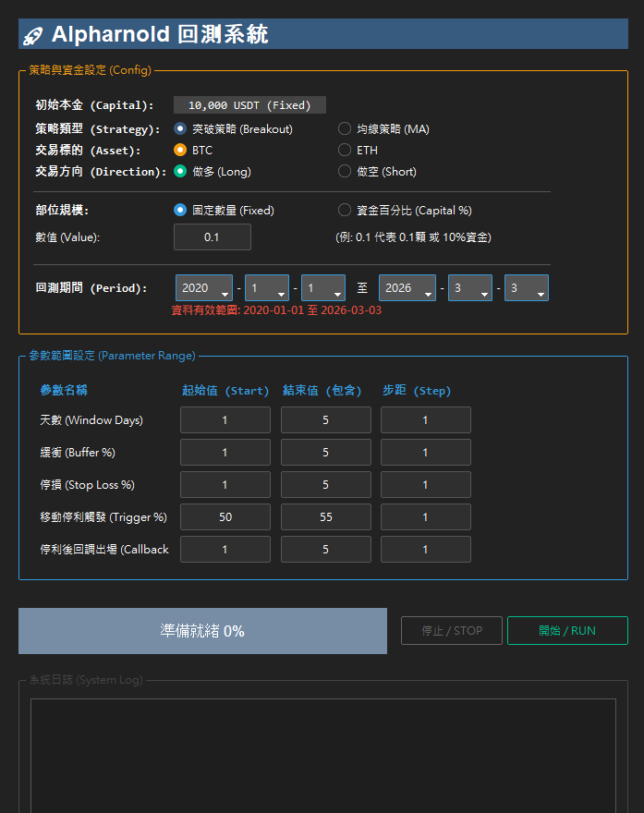
Task: Click the position Value input field
Action: point(212,237)
